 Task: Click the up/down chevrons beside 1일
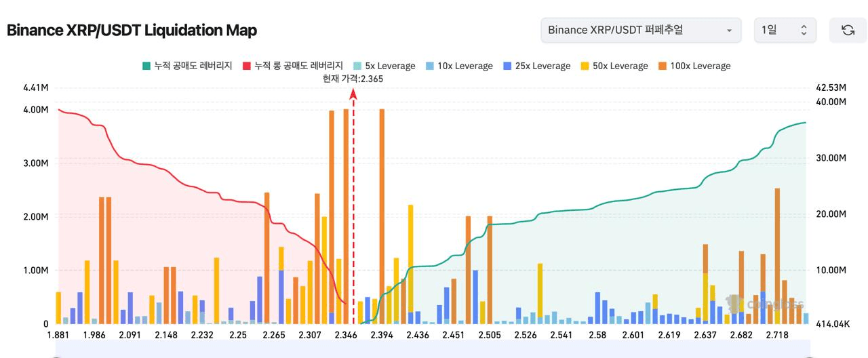tap(804, 31)
